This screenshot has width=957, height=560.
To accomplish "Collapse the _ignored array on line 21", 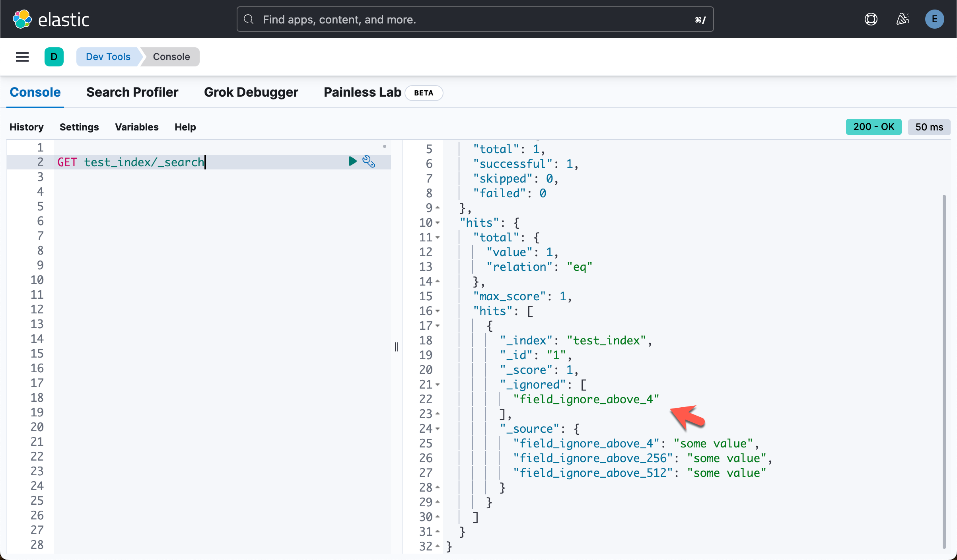I will tap(438, 385).
